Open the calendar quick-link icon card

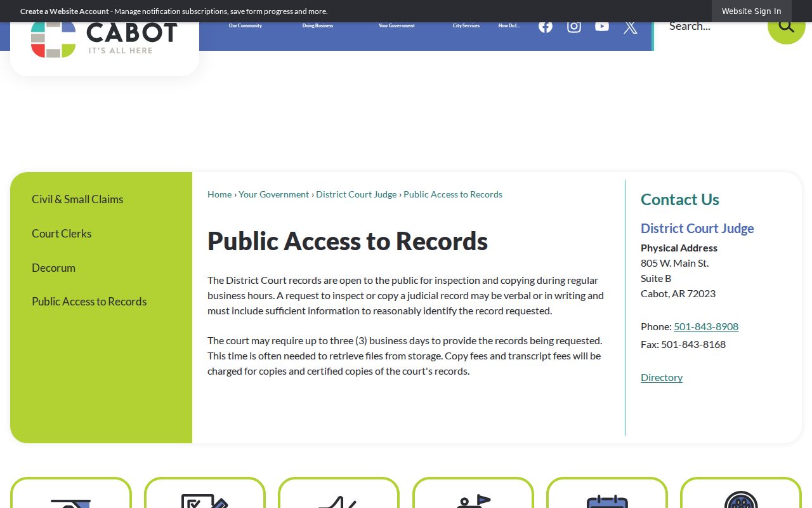coord(607,493)
